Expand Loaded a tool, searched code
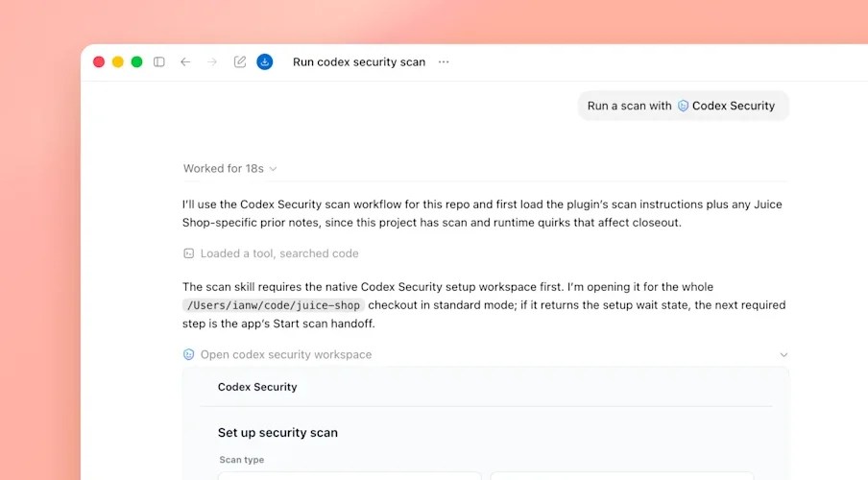This screenshot has width=868, height=480. pos(279,253)
